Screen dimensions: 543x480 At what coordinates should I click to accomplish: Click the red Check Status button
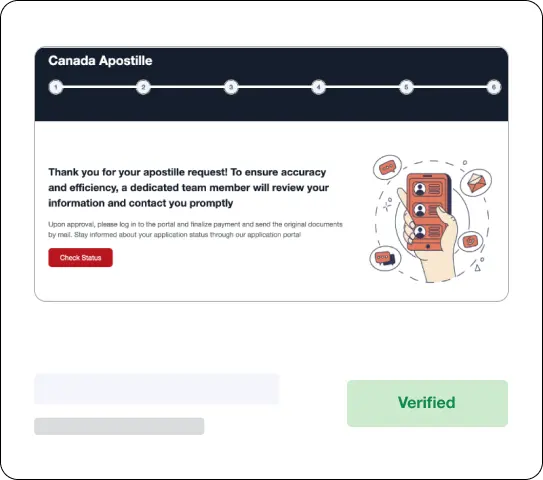tap(80, 257)
